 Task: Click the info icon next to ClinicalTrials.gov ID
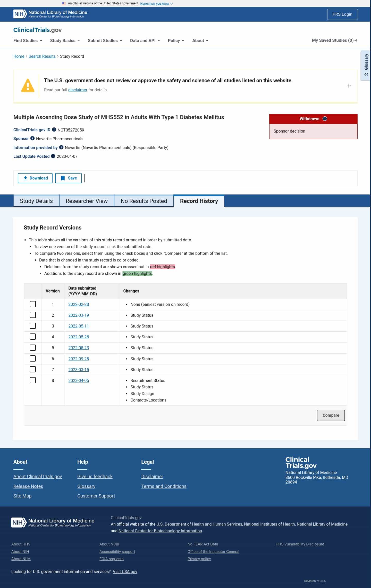coord(54,130)
